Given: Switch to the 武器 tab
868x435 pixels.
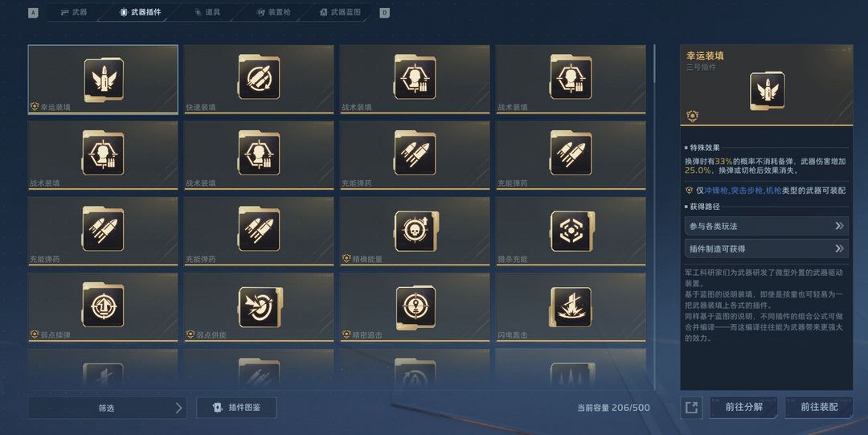Looking at the screenshot, I should tap(74, 12).
